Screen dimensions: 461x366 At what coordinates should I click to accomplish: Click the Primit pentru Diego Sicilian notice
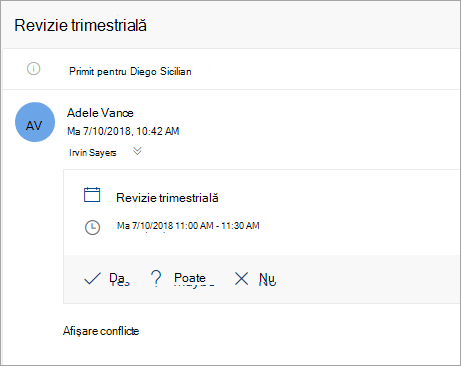(130, 71)
